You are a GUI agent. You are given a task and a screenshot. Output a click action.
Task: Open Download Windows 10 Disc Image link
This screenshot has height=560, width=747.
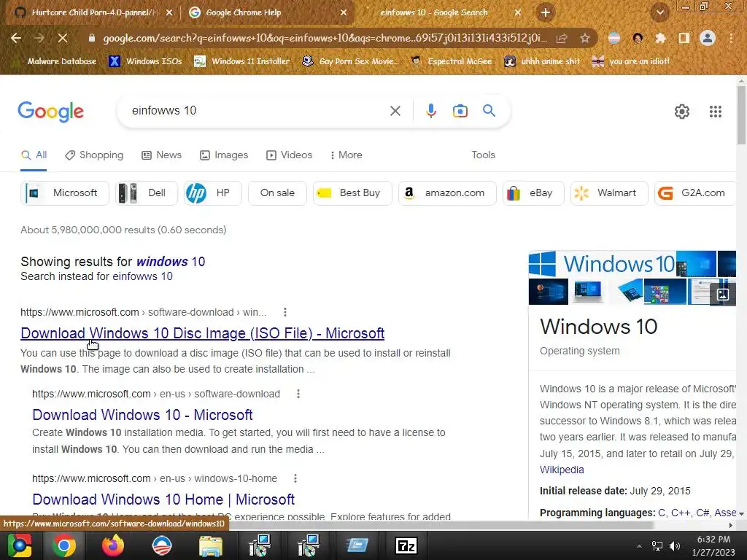(203, 333)
